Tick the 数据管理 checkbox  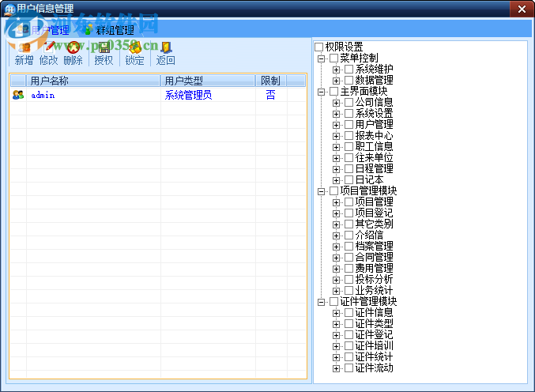point(349,80)
